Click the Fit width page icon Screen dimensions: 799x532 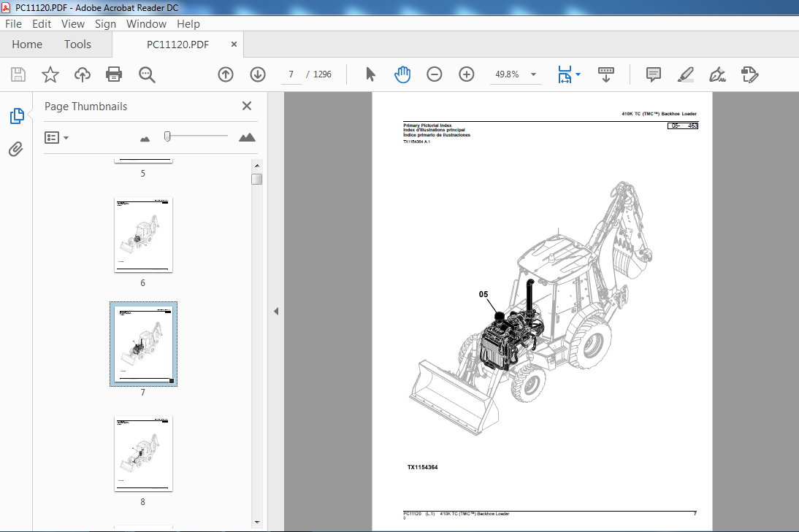tap(565, 74)
